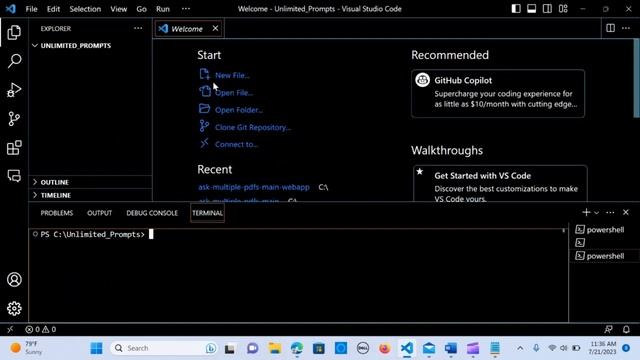Screen dimensions: 640x360
Task: Select the first powershell terminal
Action: click(x=604, y=230)
